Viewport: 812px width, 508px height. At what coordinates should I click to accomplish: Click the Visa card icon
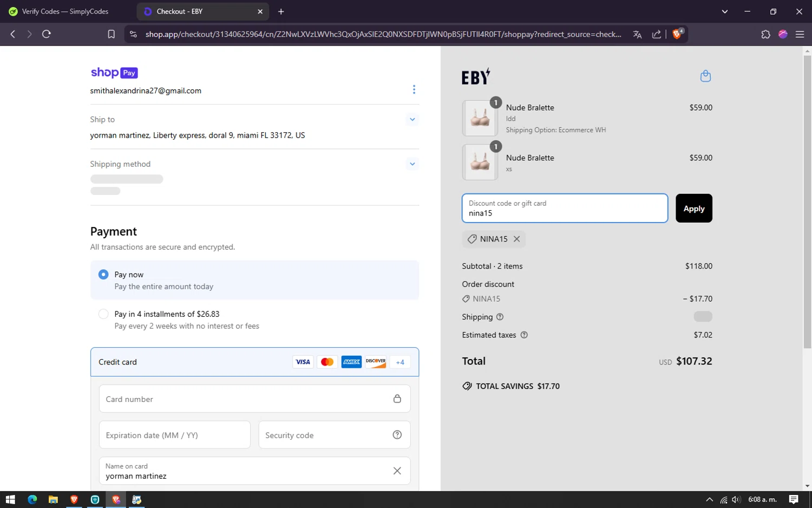coord(303,362)
